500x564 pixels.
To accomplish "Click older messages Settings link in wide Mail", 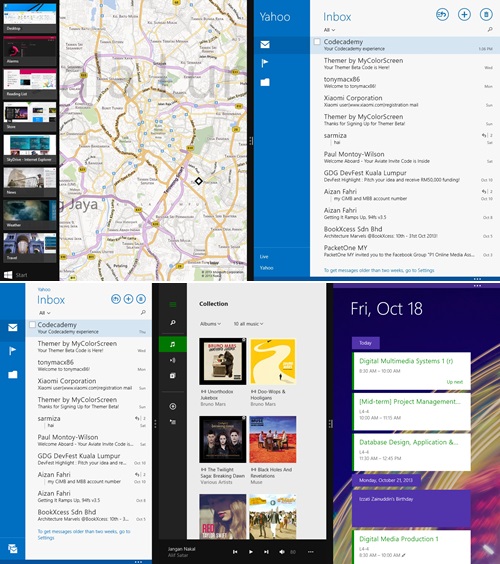I will tap(379, 270).
